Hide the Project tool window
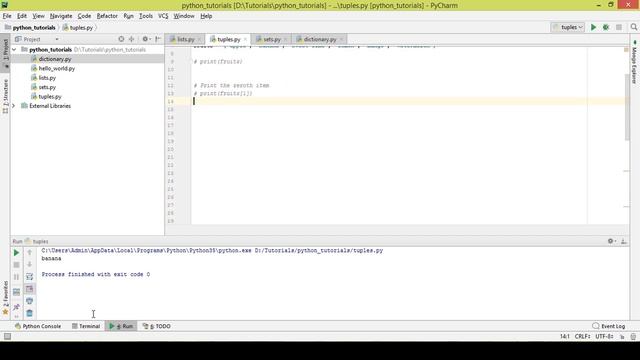Viewport: 640px width, 360px height. coord(158,39)
